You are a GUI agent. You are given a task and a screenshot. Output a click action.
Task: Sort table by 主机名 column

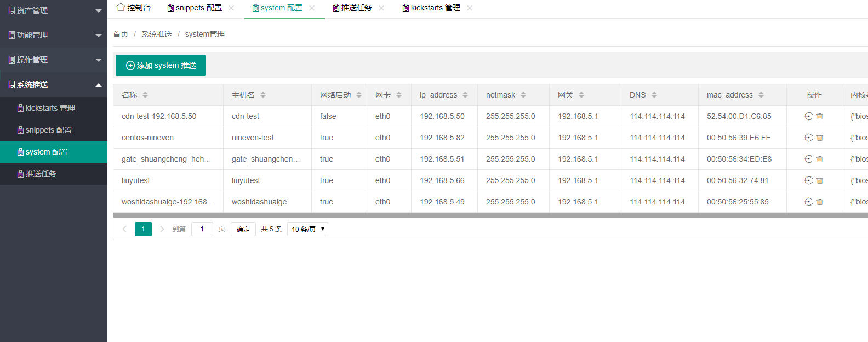(263, 95)
